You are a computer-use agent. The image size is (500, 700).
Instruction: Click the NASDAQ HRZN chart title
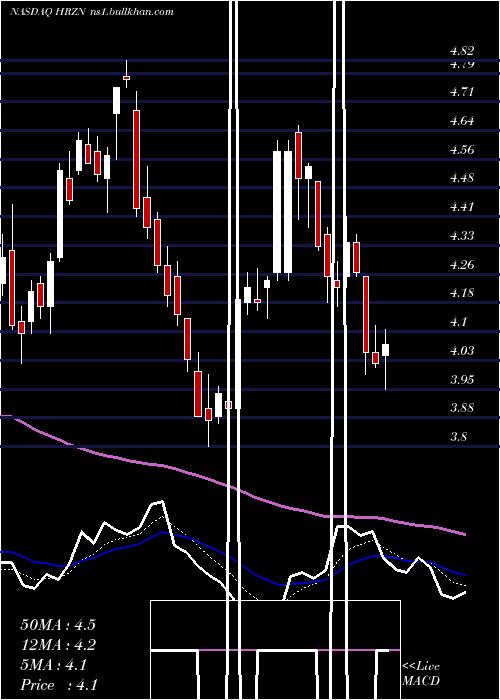point(92,12)
